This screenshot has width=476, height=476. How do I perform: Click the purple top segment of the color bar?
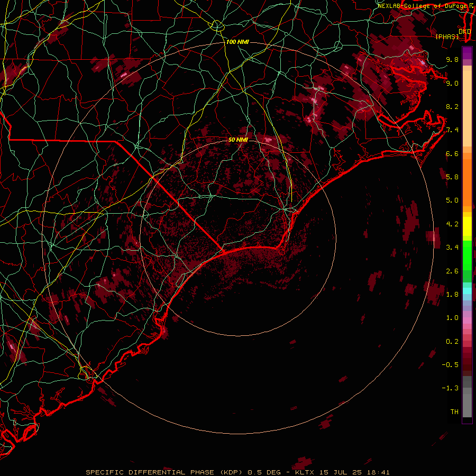[x=467, y=53]
